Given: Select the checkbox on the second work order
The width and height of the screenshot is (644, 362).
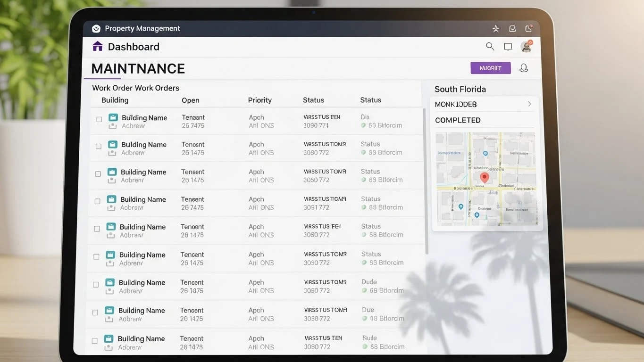Looking at the screenshot, I should tap(99, 147).
